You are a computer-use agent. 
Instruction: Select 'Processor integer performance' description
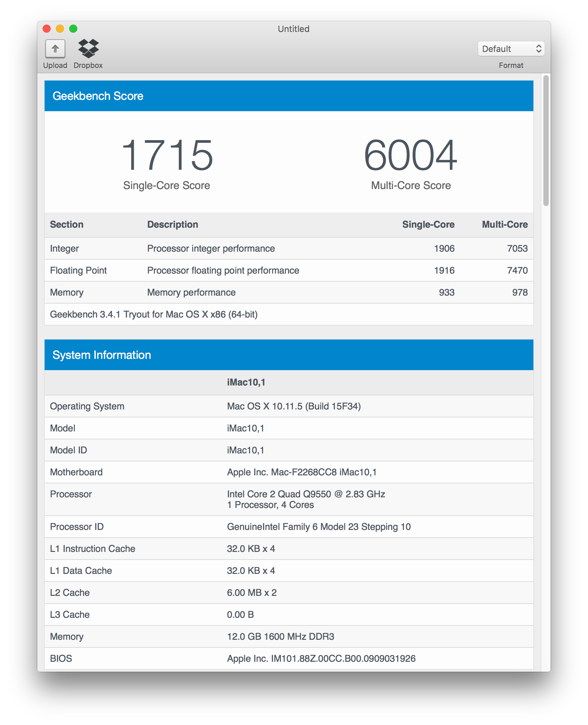point(211,249)
